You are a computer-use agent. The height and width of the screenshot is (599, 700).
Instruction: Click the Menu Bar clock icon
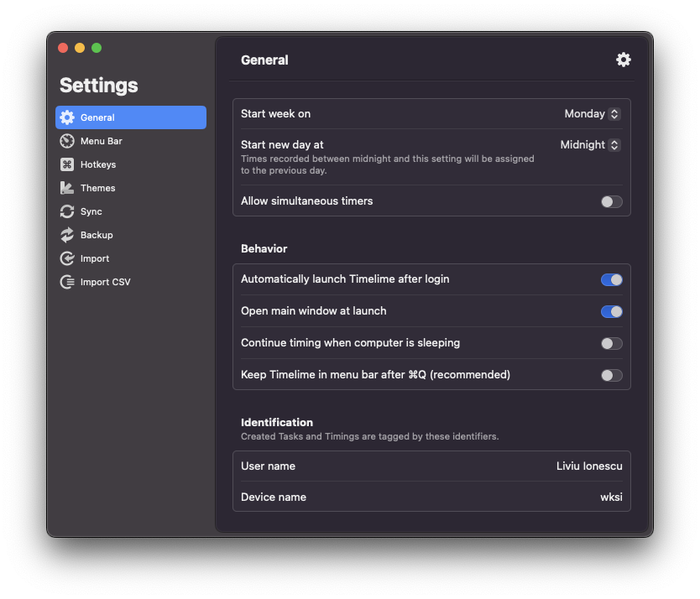tap(67, 141)
